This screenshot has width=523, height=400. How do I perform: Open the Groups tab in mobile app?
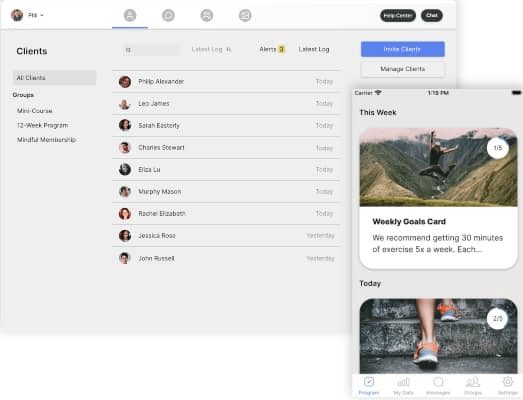pos(473,386)
